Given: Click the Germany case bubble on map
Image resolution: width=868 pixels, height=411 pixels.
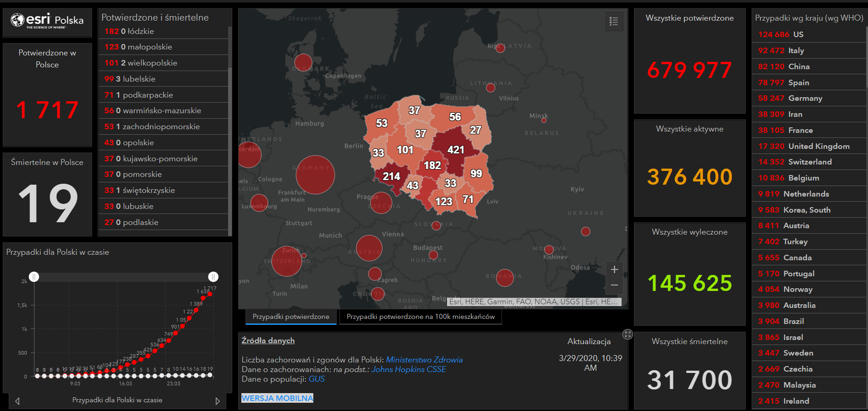Looking at the screenshot, I should (x=315, y=175).
